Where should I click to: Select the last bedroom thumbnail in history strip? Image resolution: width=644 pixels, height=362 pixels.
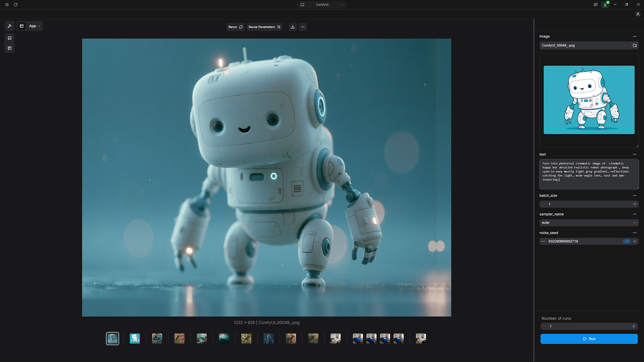[421, 339]
